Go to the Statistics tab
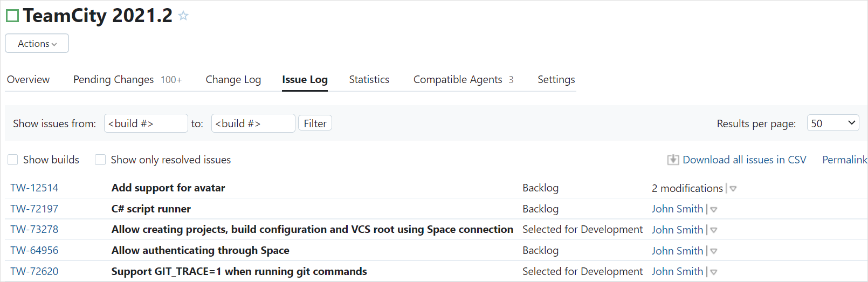The height and width of the screenshot is (282, 868). [x=369, y=80]
